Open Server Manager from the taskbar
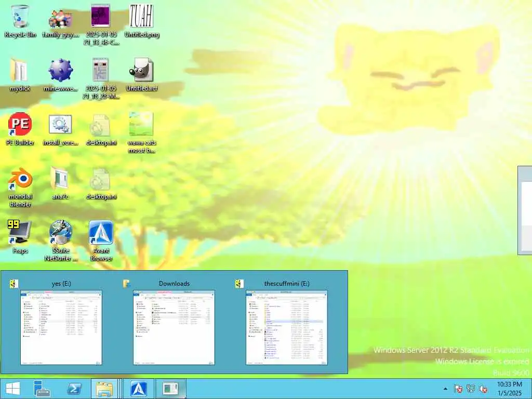This screenshot has height=399, width=532. pyautogui.click(x=42, y=389)
